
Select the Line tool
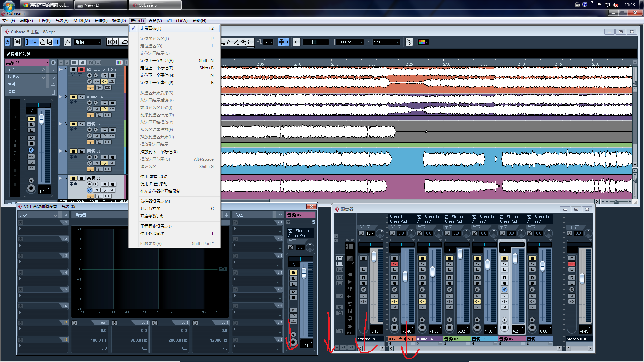pyautogui.click(x=236, y=42)
